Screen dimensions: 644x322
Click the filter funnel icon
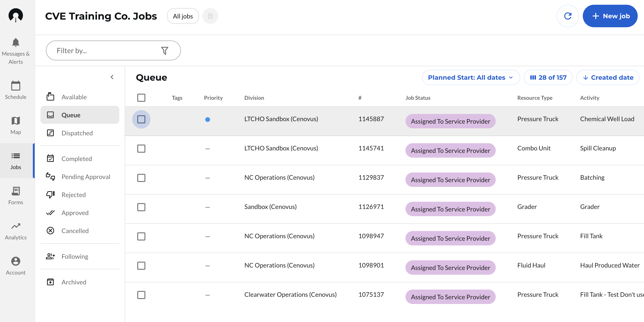coord(164,50)
